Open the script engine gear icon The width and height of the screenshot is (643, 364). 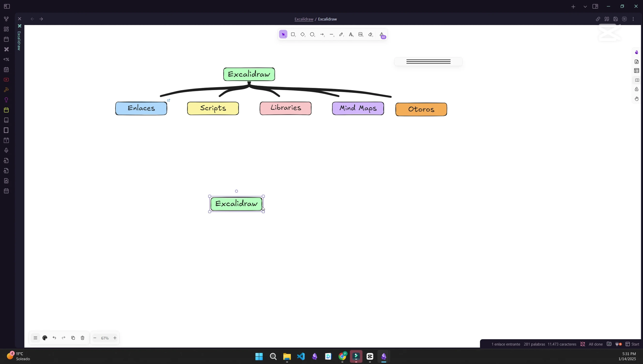[625, 19]
